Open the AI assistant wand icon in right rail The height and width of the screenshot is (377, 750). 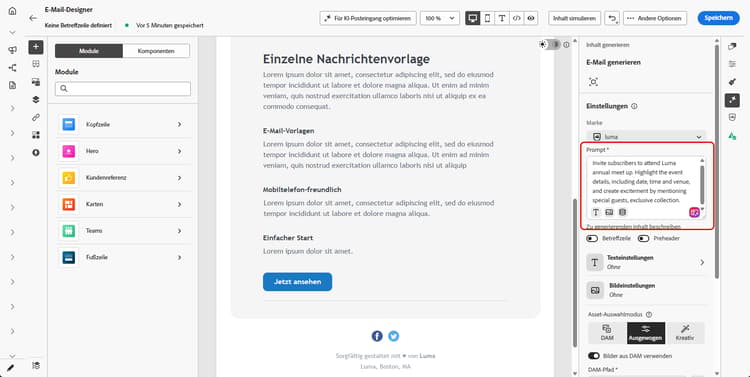tap(732, 100)
